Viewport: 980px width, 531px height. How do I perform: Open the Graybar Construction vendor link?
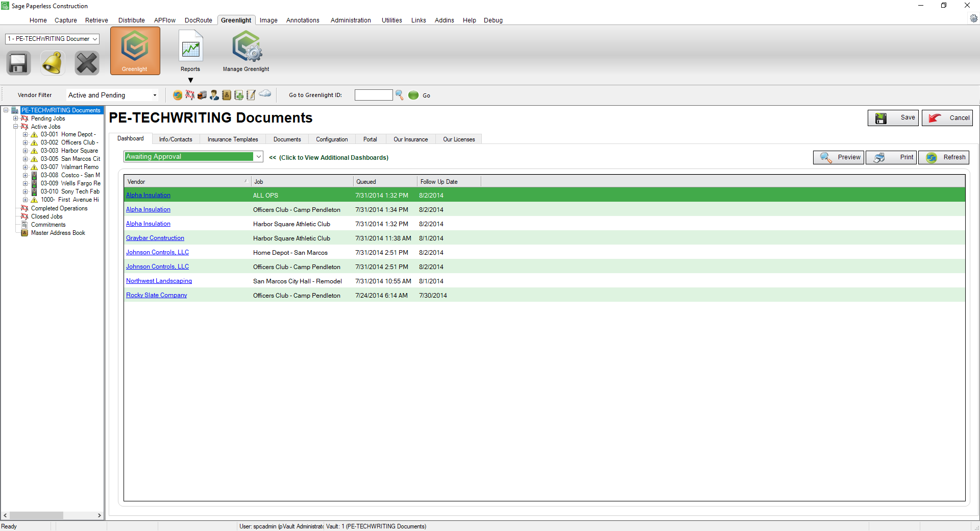pyautogui.click(x=155, y=238)
